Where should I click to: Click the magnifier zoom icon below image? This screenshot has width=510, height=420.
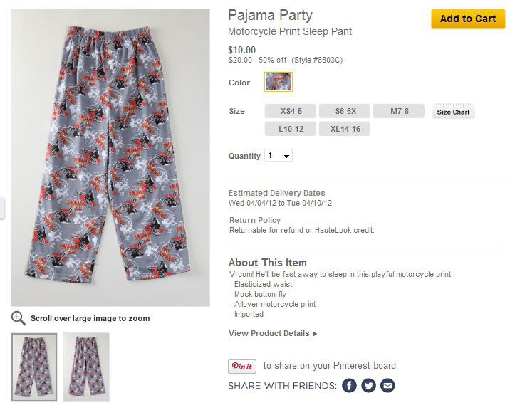tap(19, 318)
